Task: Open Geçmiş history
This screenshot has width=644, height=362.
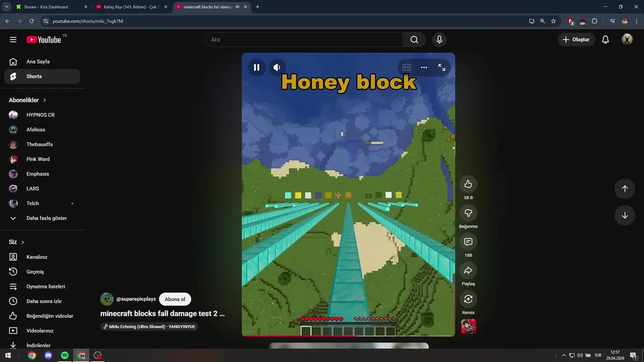Action: [42, 272]
